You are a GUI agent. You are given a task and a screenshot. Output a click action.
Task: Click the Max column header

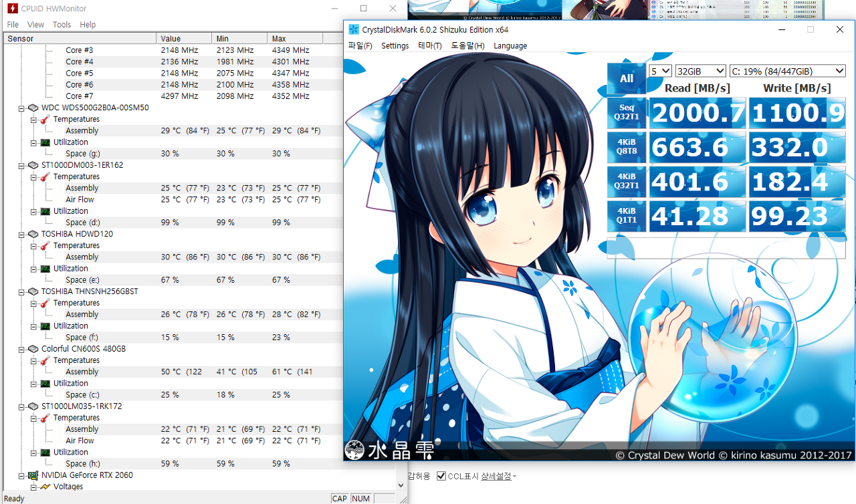pyautogui.click(x=295, y=39)
